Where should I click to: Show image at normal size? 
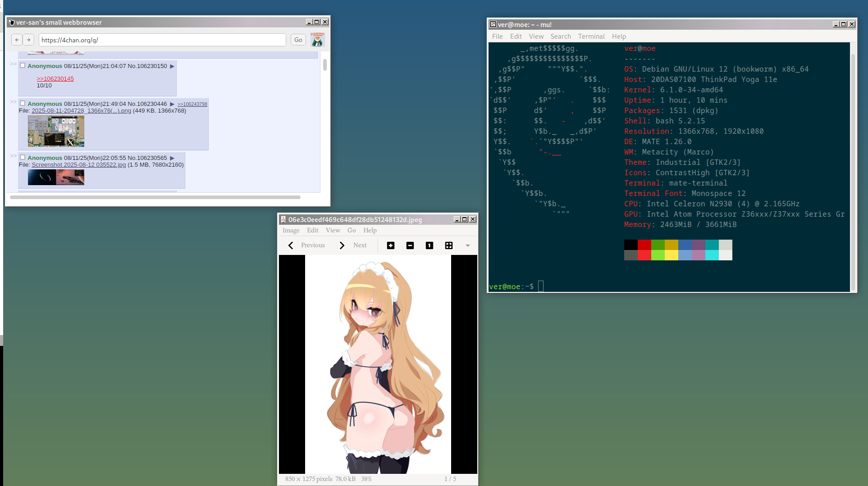(x=429, y=245)
